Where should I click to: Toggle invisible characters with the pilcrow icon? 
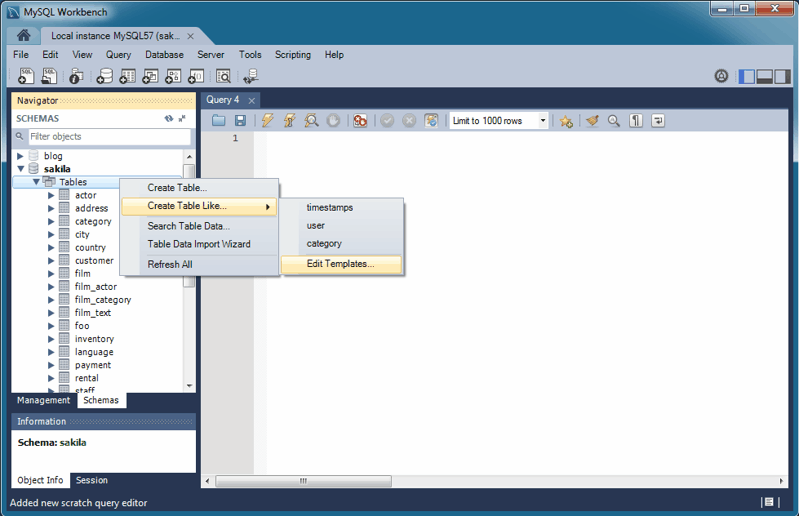pyautogui.click(x=636, y=121)
